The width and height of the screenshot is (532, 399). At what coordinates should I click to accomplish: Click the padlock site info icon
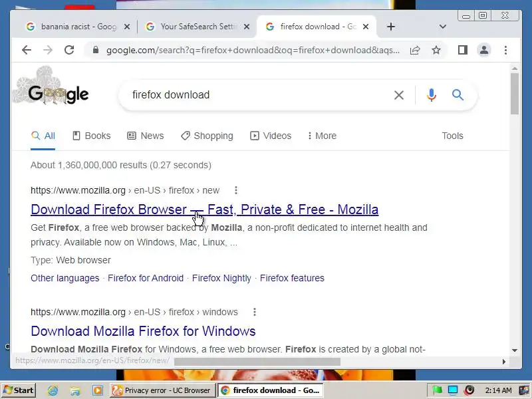pyautogui.click(x=96, y=51)
